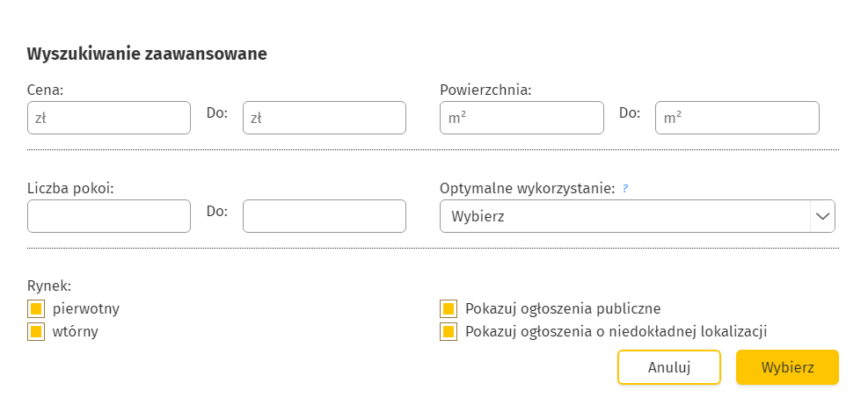Uncheck Pokazuj ogłoszenia publiczne

pyautogui.click(x=449, y=308)
